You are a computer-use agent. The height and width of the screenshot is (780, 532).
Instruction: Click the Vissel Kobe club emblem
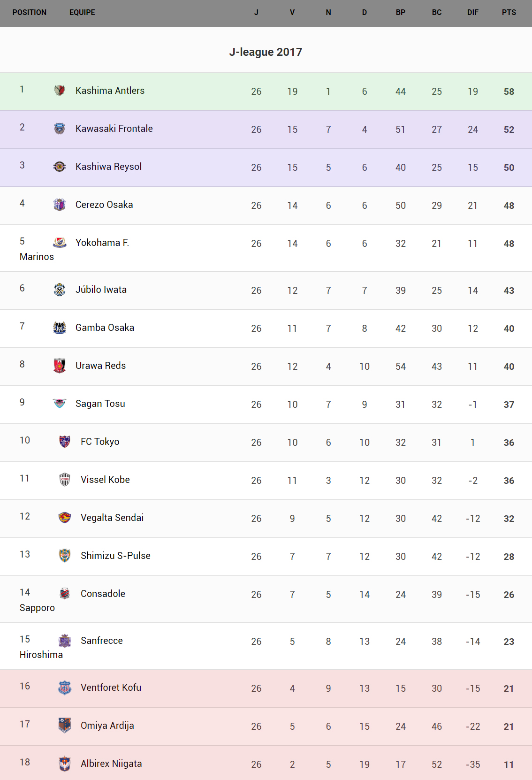(65, 479)
